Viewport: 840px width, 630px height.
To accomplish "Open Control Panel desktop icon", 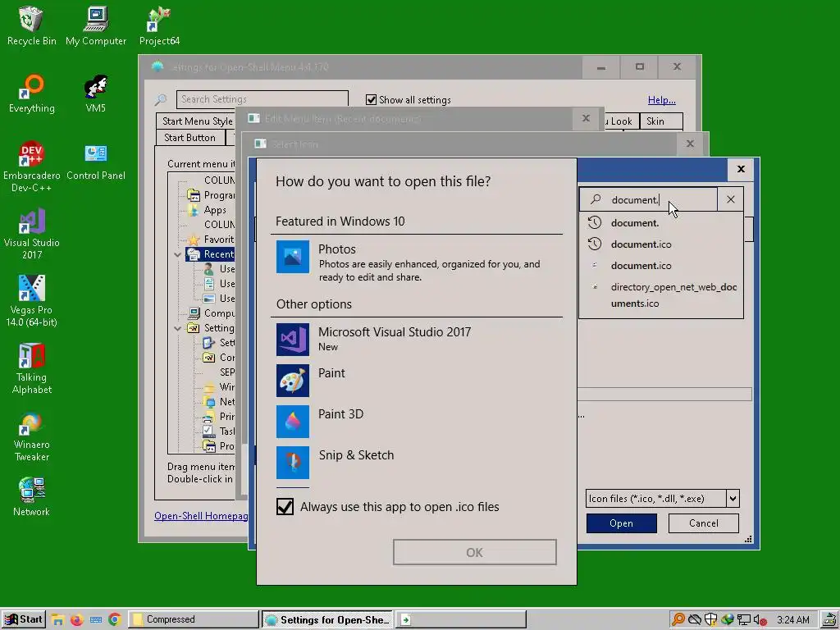I will coord(96,161).
